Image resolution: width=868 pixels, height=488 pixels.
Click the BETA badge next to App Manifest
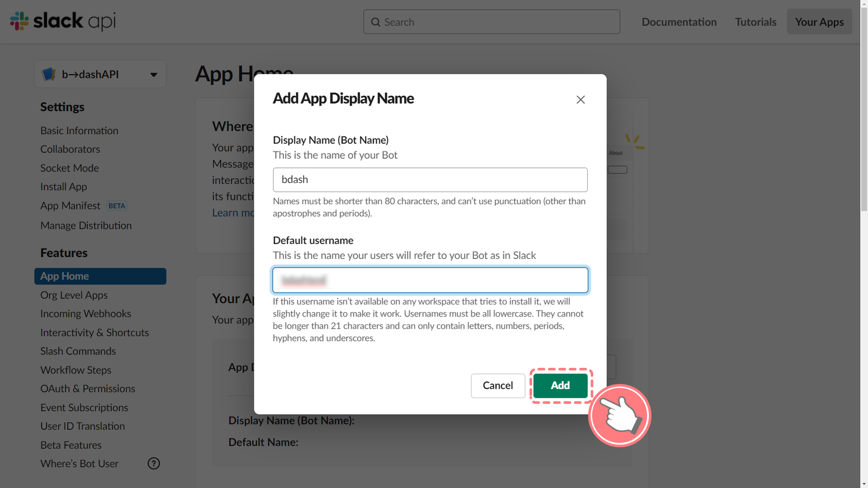[x=117, y=206]
